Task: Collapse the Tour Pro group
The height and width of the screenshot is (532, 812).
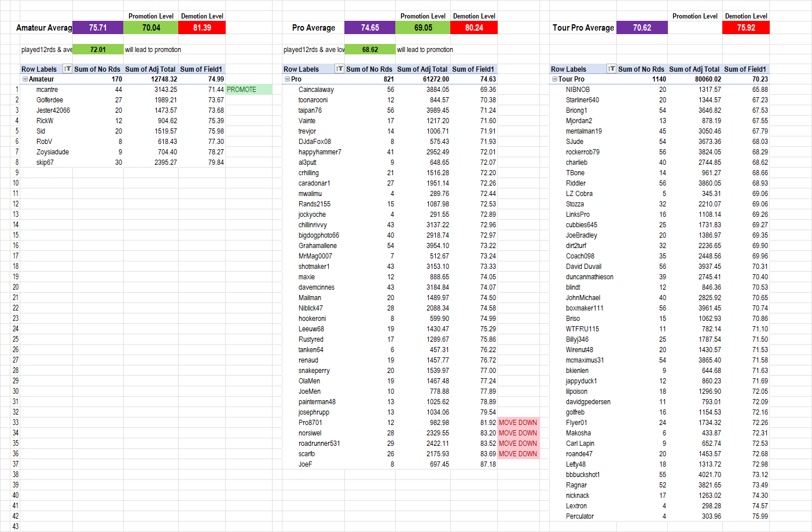Action: (554, 79)
